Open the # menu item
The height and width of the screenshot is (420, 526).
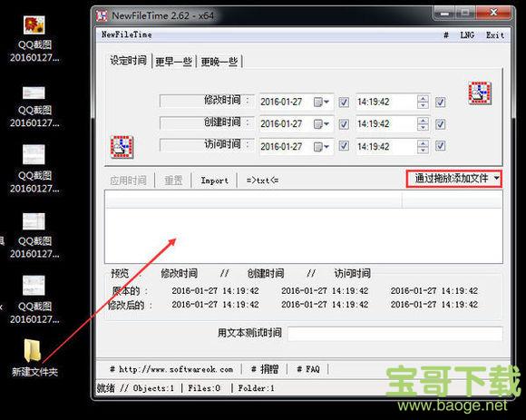coord(446,34)
